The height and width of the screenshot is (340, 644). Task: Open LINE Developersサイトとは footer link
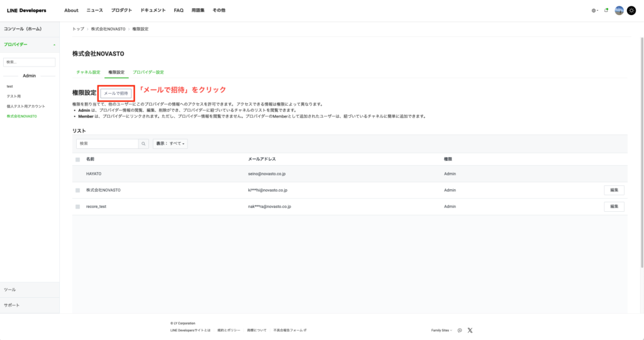point(190,330)
